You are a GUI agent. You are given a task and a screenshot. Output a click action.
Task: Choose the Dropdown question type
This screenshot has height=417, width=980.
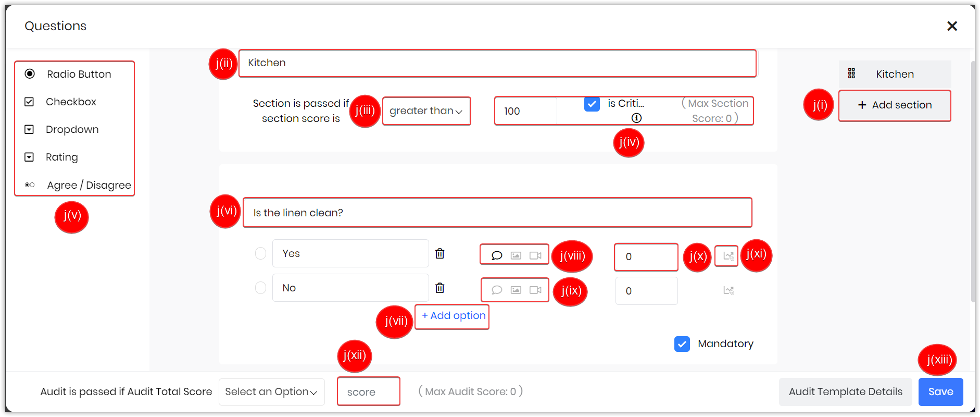click(72, 129)
